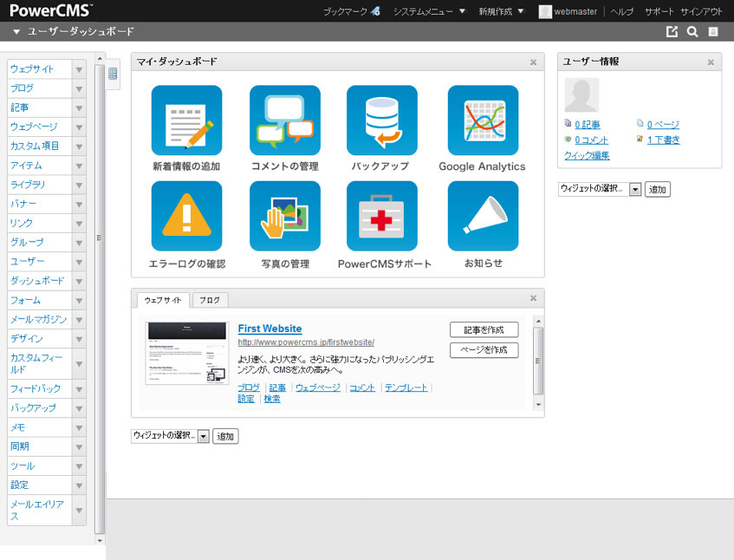Screen dimensions: 734x560
Task: Open the 新着情報の追加 dashboard icon
Action: [x=187, y=120]
